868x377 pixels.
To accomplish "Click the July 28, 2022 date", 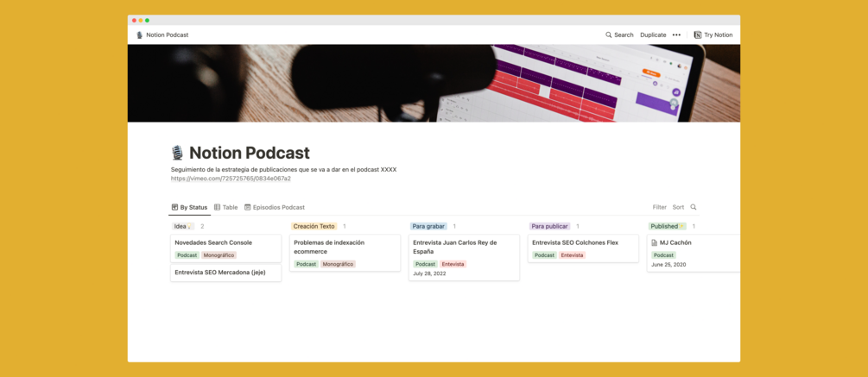I will tap(429, 273).
